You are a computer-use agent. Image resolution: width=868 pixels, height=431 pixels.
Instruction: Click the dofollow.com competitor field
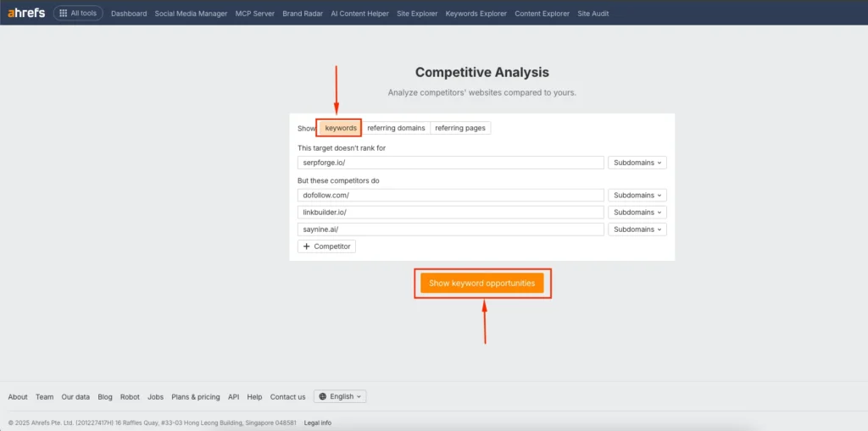451,196
